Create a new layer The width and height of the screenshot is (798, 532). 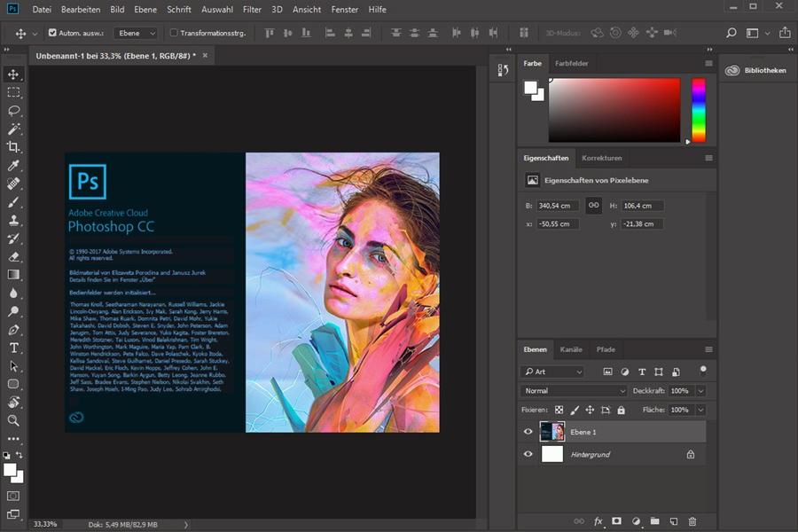click(x=674, y=521)
